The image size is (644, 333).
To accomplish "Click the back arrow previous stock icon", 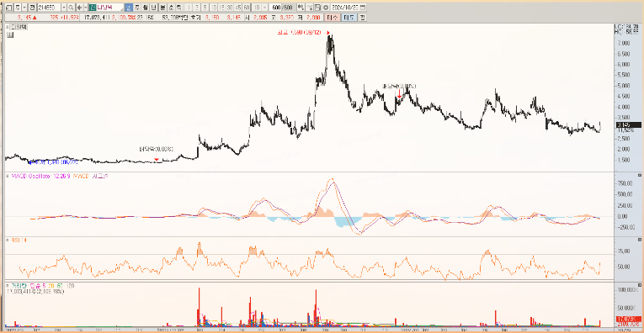I will pos(80,8).
